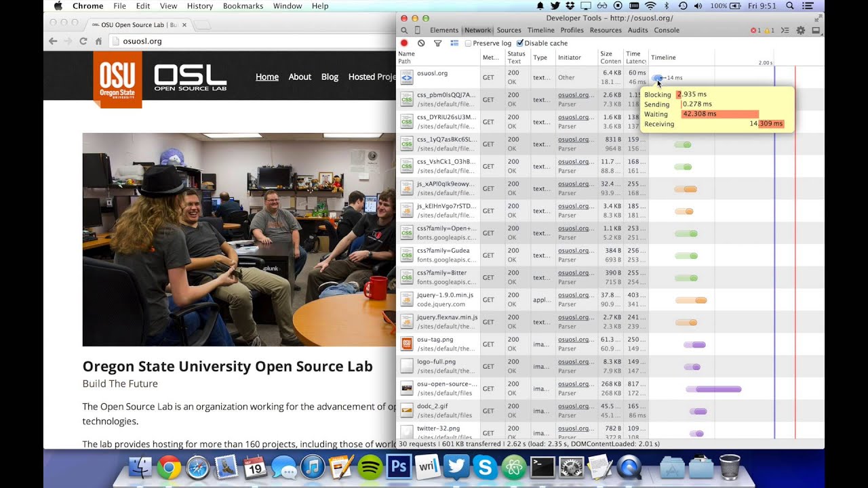Toggle the small request rows view icon
This screenshot has height=488, width=868.
(454, 43)
